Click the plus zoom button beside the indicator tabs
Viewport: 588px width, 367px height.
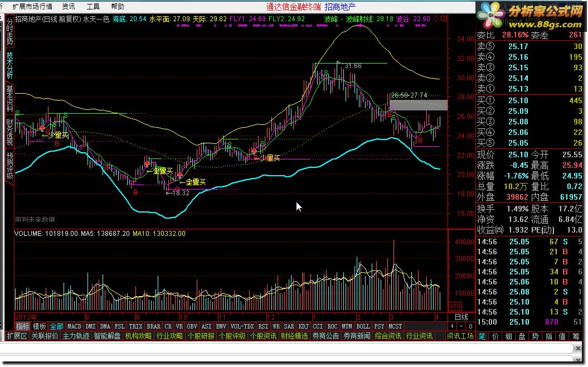[453, 326]
